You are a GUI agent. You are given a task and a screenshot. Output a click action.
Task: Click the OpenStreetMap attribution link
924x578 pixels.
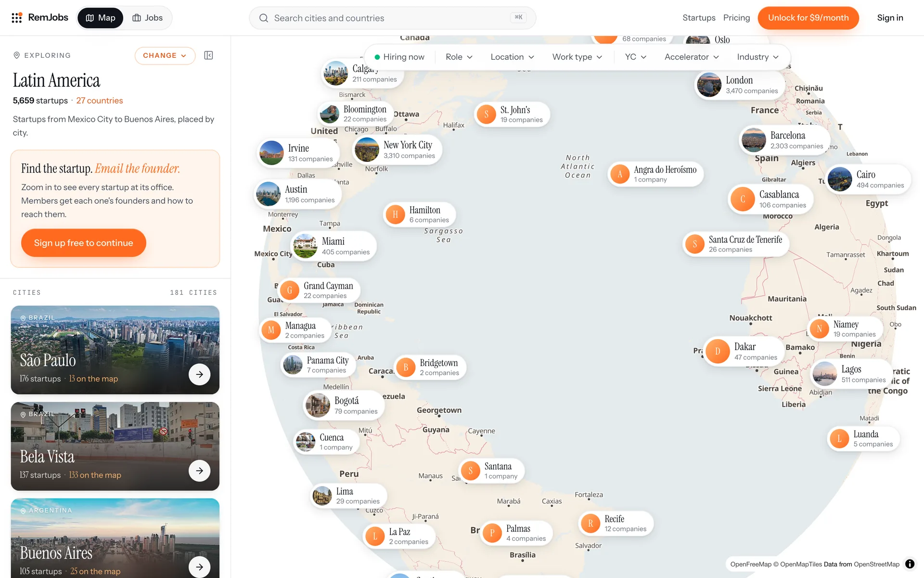(x=876, y=565)
